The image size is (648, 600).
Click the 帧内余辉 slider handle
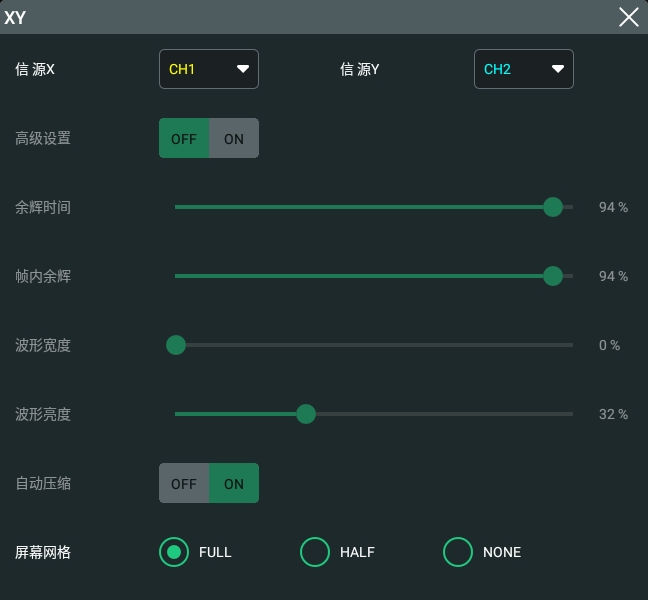pos(553,276)
